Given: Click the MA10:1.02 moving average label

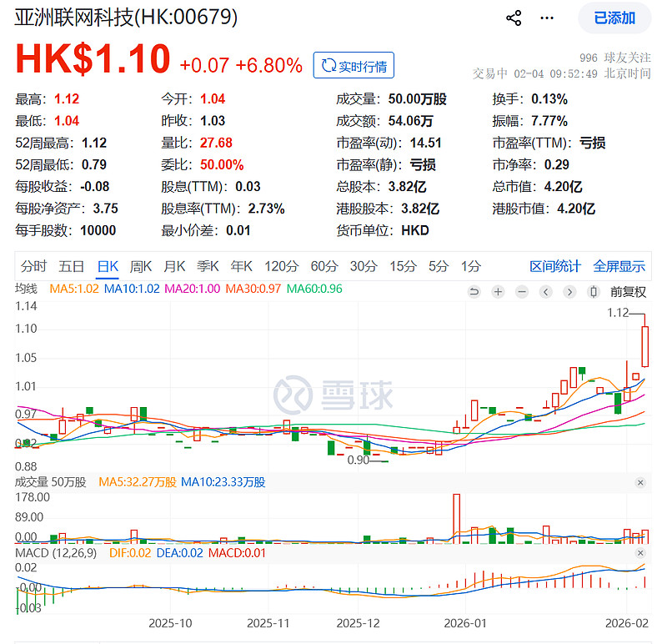Looking at the screenshot, I should 132,289.
